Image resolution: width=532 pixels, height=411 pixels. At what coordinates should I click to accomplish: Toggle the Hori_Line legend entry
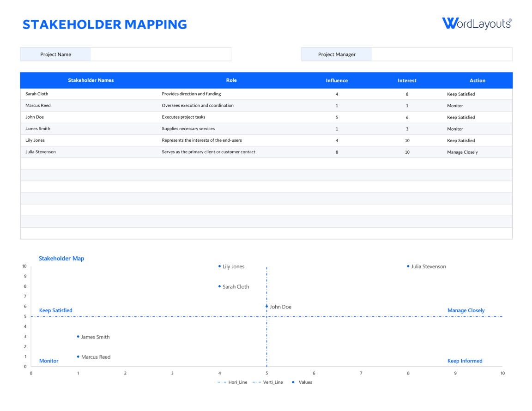tap(235, 382)
